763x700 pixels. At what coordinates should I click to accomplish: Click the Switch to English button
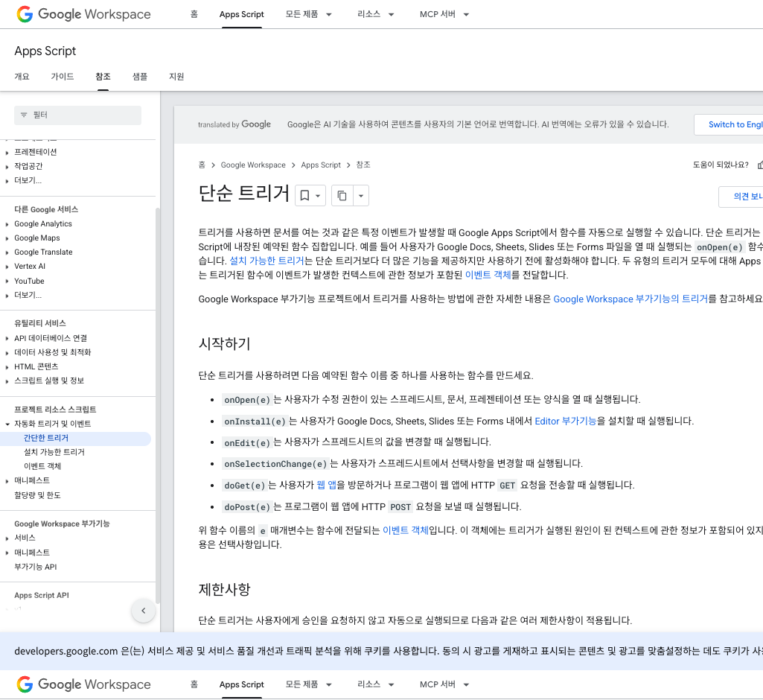coord(729,124)
